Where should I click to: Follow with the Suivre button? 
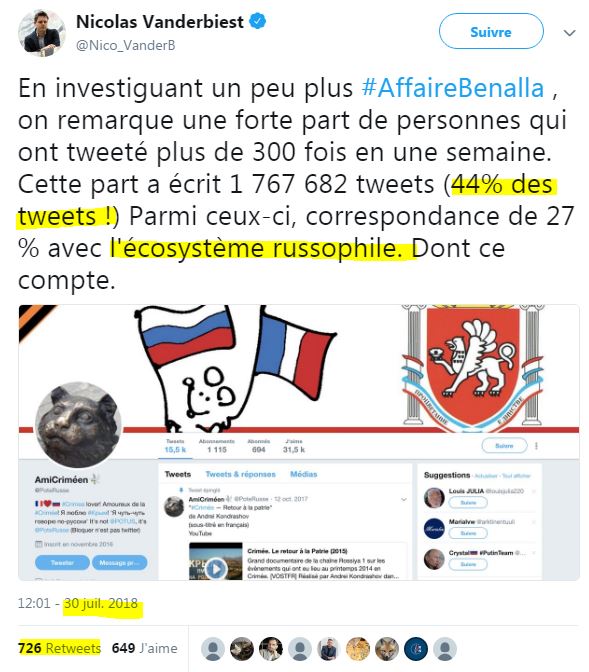tap(491, 32)
